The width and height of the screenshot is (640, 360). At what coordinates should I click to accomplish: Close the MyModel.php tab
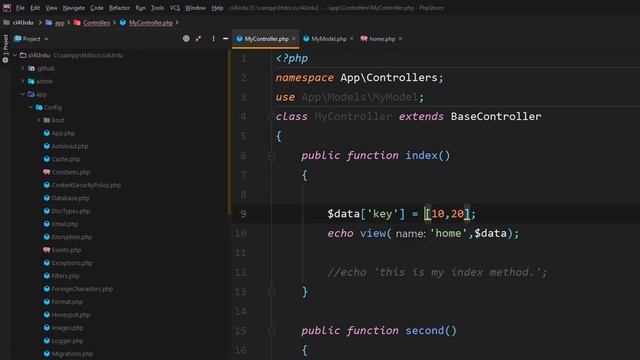tap(351, 39)
